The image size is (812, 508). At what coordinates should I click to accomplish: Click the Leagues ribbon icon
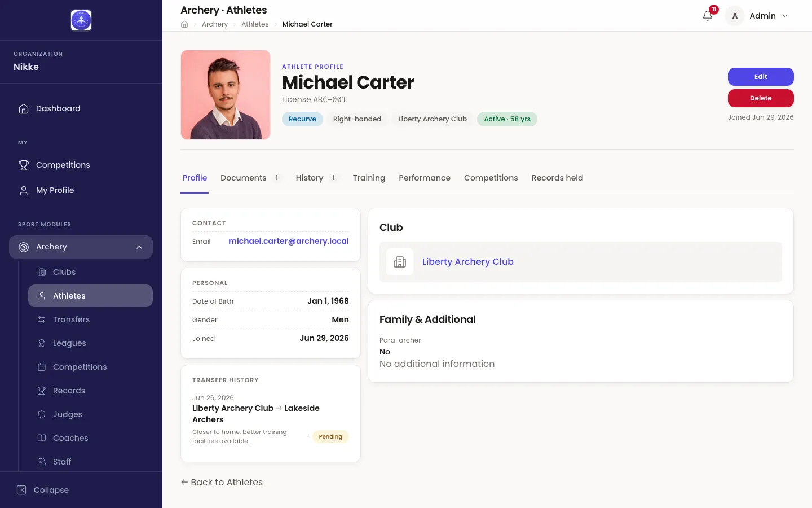click(42, 343)
